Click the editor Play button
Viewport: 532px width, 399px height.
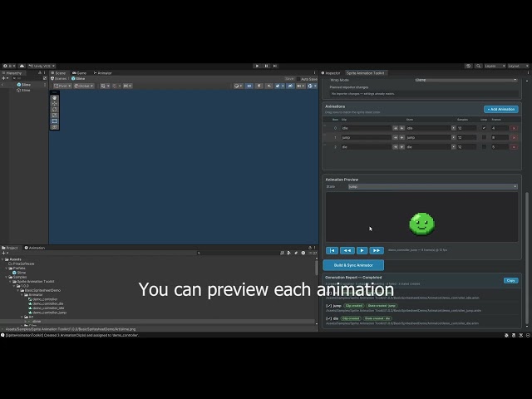(257, 66)
